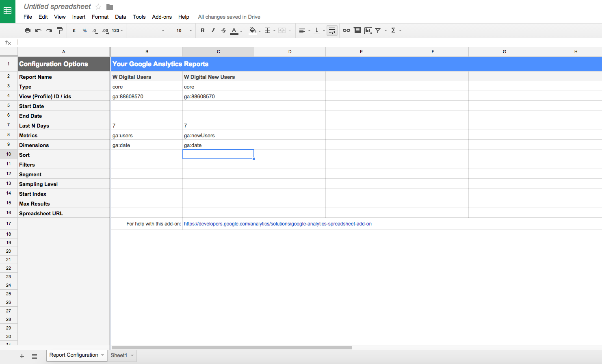
Task: Expand merge cells dropdown arrow
Action: (x=290, y=31)
